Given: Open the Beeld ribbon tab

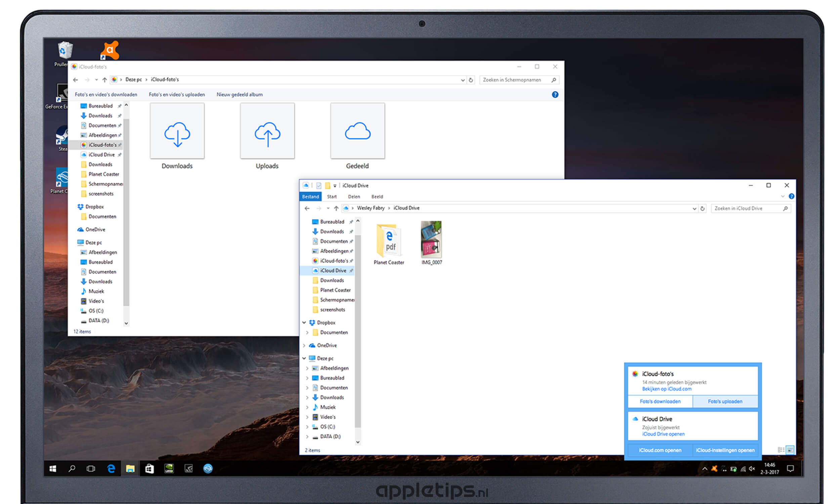Looking at the screenshot, I should point(377,197).
